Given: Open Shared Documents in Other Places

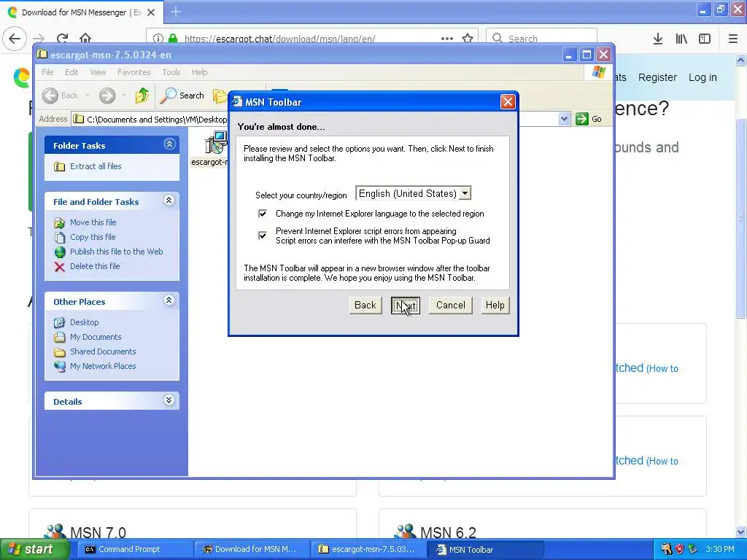Looking at the screenshot, I should tap(103, 351).
